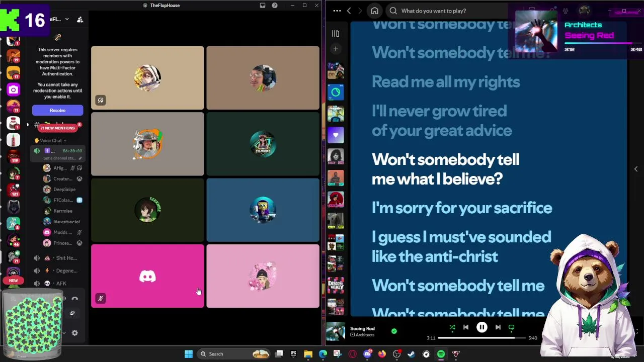Viewport: 644px width, 362px height.
Task: Skip to next track in Spotify
Action: coord(498,327)
